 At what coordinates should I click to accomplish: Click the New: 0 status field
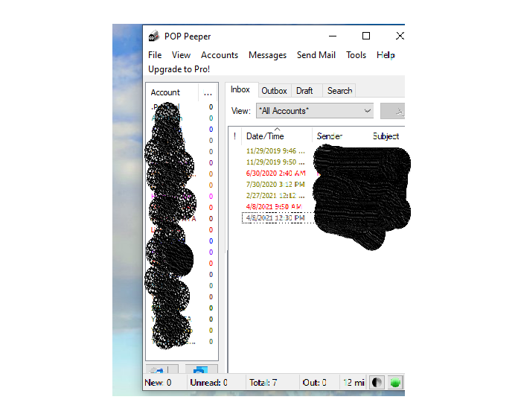165,383
